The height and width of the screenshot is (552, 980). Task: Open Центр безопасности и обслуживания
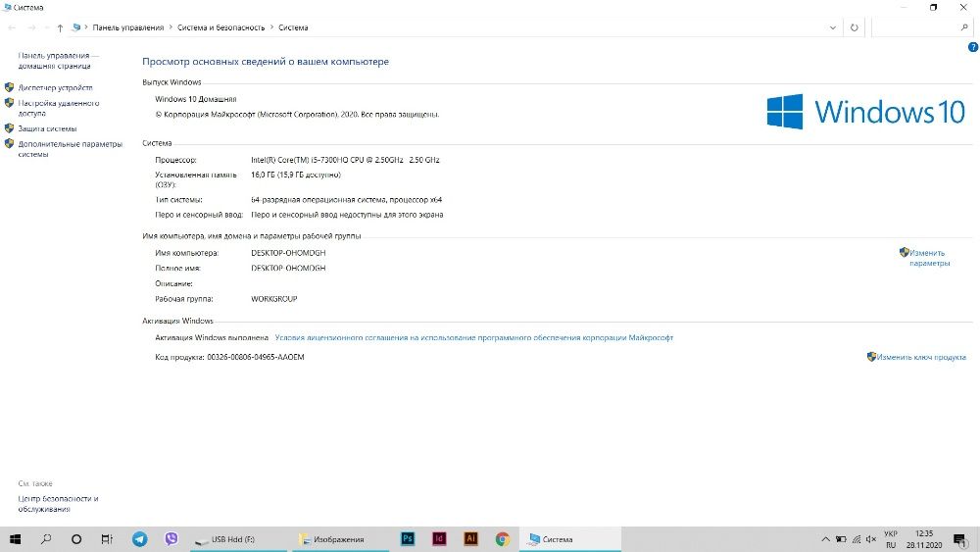click(x=58, y=504)
